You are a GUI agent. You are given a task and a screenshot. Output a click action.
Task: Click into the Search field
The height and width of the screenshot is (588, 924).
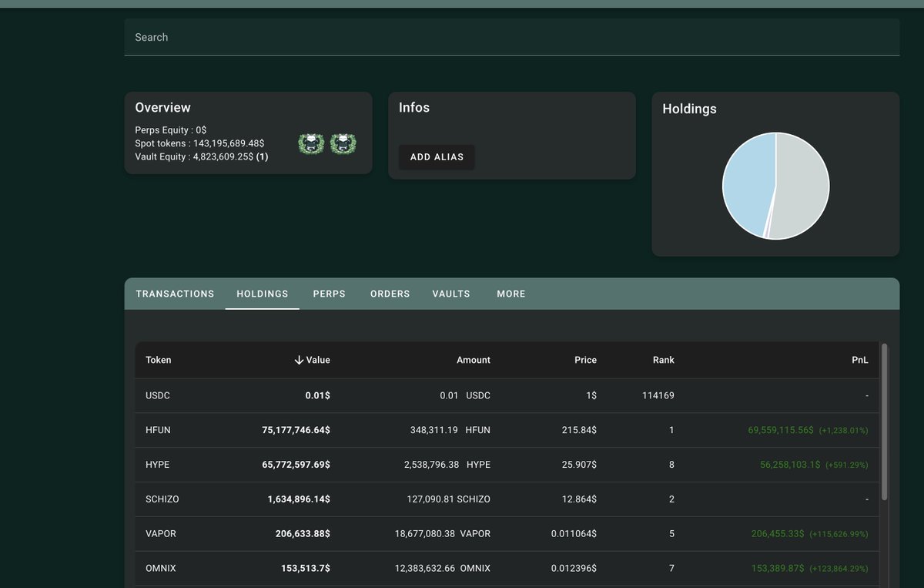tap(512, 37)
